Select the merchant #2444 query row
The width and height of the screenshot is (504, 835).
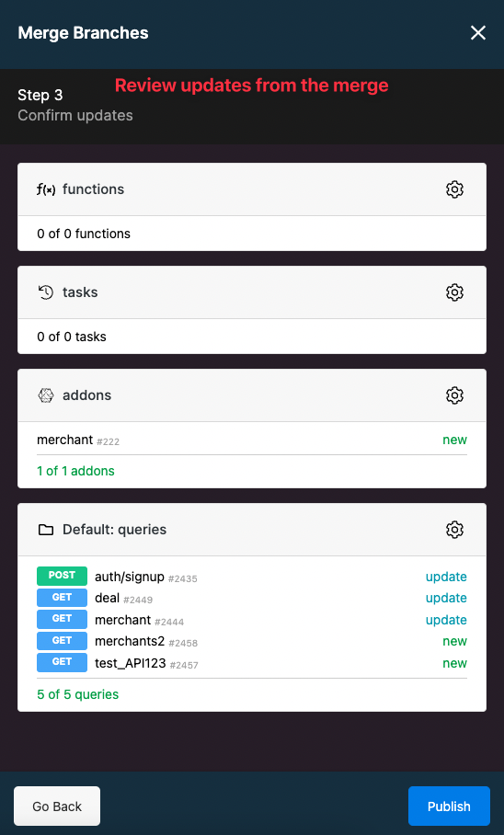[252, 620]
